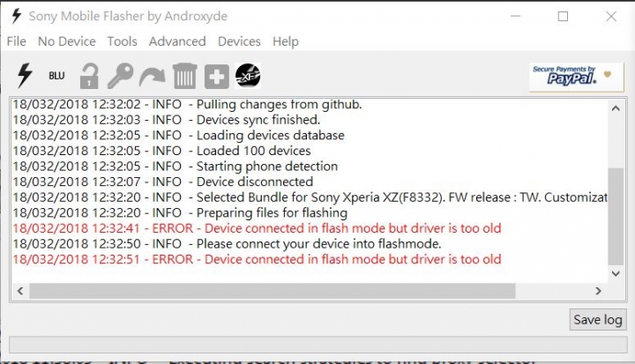The height and width of the screenshot is (364, 635).
Task: Click the horizontal scroll right arrow
Action: [598, 291]
